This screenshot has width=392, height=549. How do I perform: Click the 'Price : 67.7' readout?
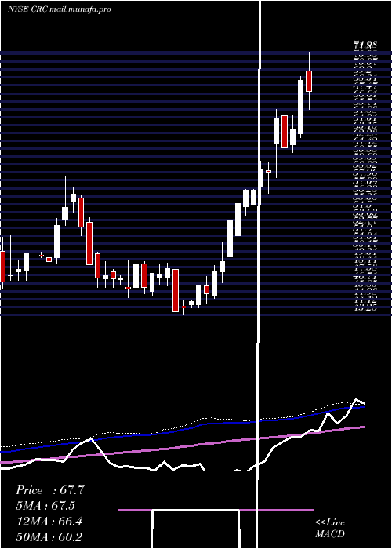49,490
